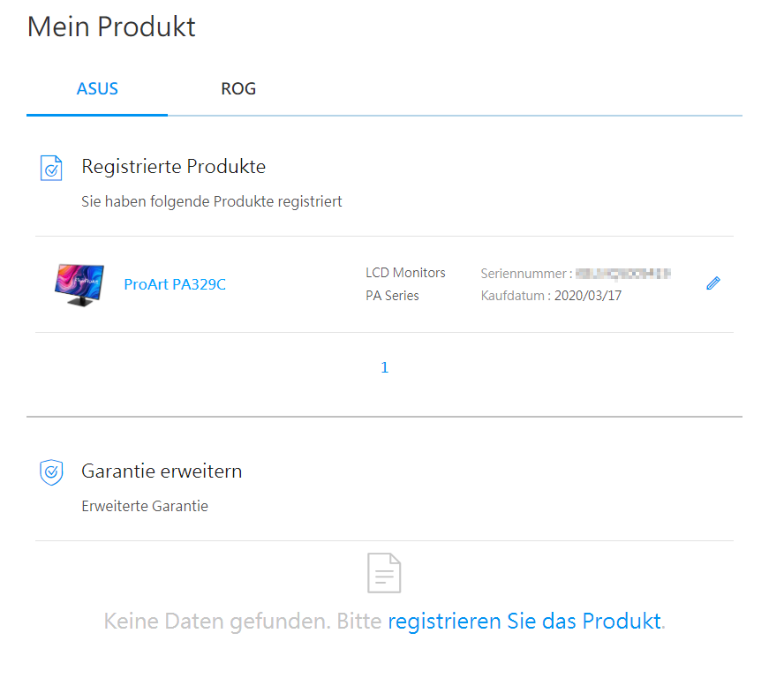The width and height of the screenshot is (784, 686).
Task: Click the Mein Produkt page title
Action: 111,26
